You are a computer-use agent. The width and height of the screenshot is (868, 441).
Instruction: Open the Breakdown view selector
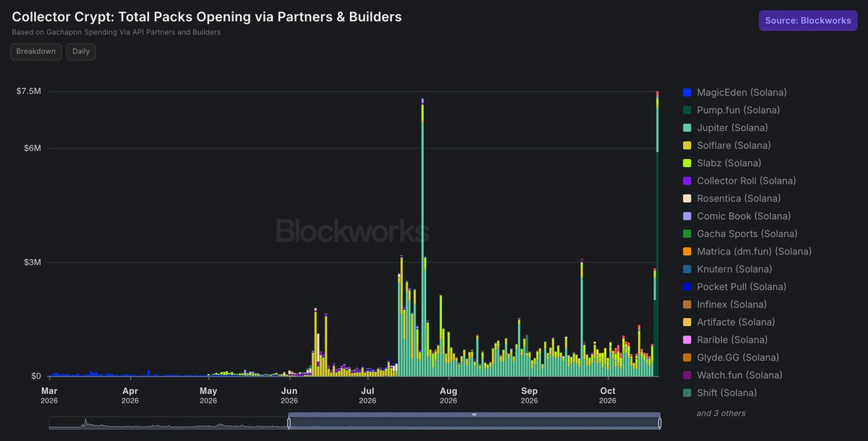tap(36, 51)
